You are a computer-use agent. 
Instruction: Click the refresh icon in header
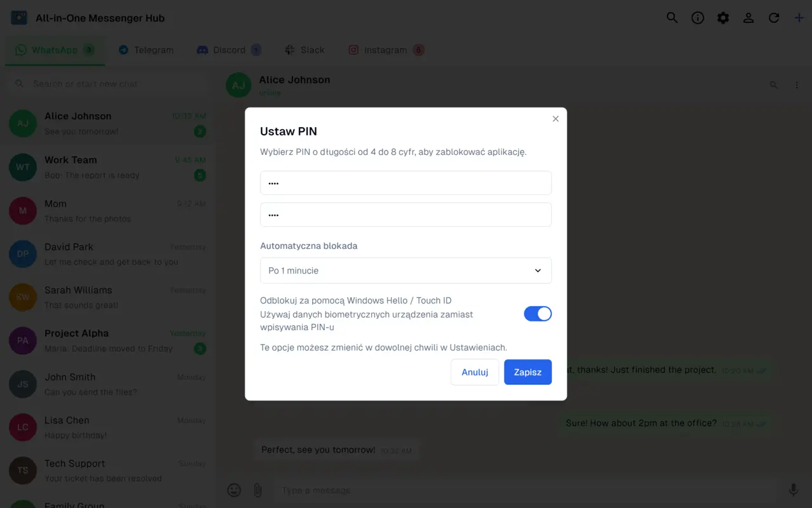(x=774, y=18)
